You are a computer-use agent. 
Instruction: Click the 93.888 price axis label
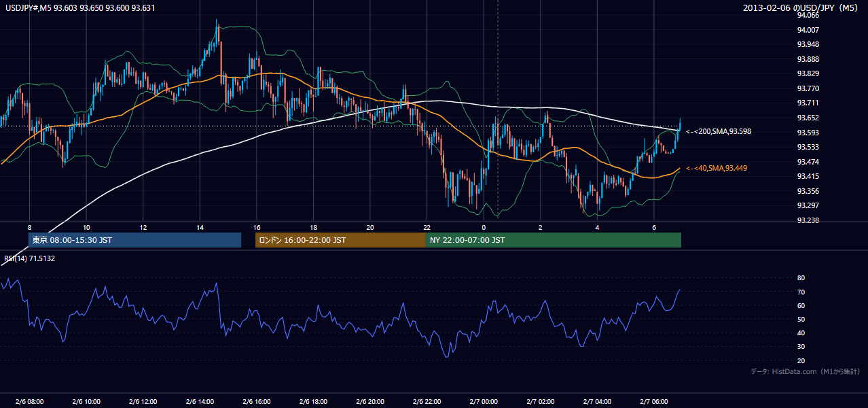[x=808, y=59]
